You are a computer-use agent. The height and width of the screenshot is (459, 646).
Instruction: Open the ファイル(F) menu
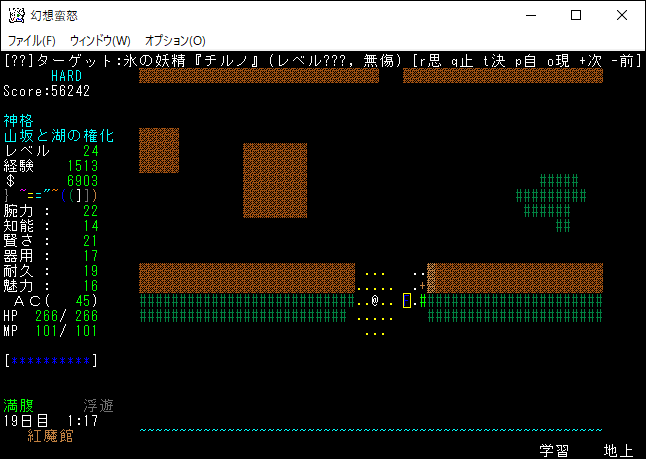32,41
